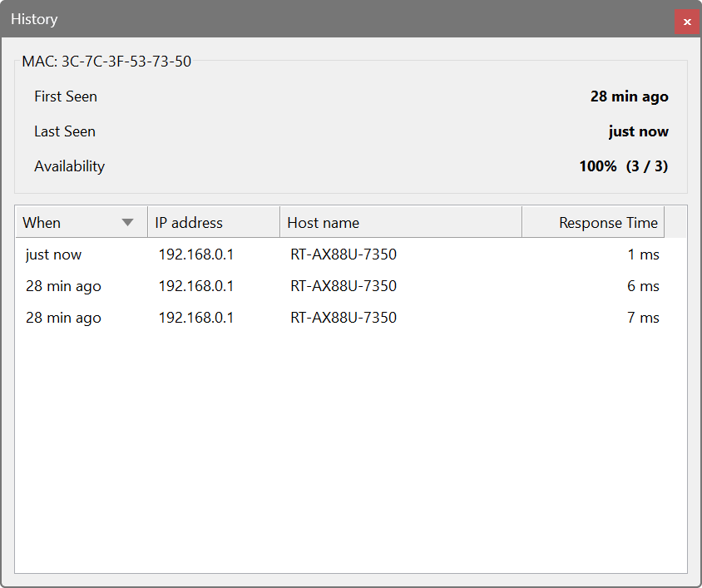Screen dimensions: 702x588
Task: Select the 'just now' history row
Action: (351, 254)
